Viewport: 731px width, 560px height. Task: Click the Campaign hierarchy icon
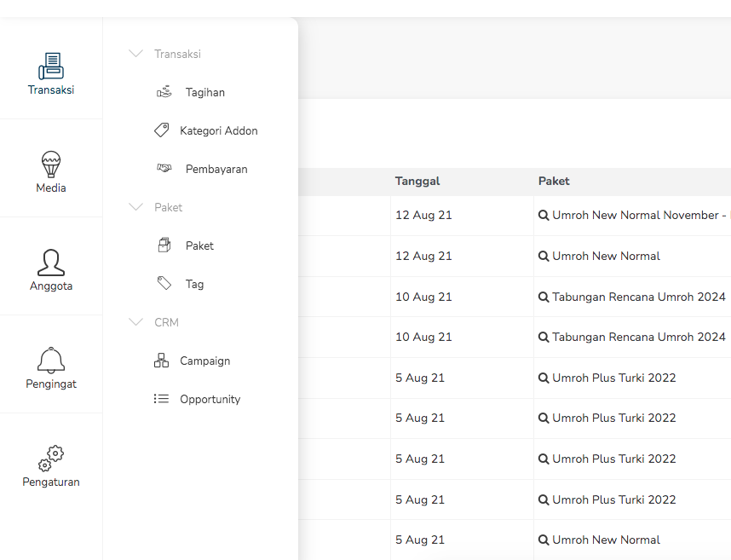(x=161, y=361)
